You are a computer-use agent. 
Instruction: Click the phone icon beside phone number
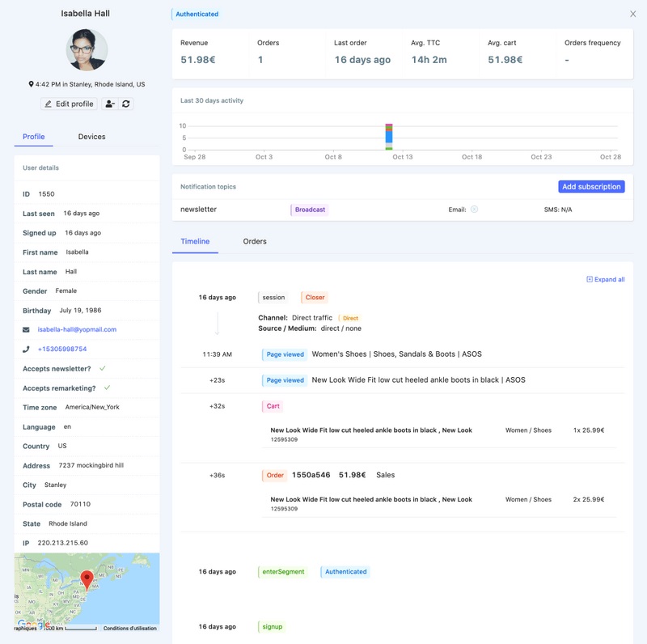pos(27,350)
